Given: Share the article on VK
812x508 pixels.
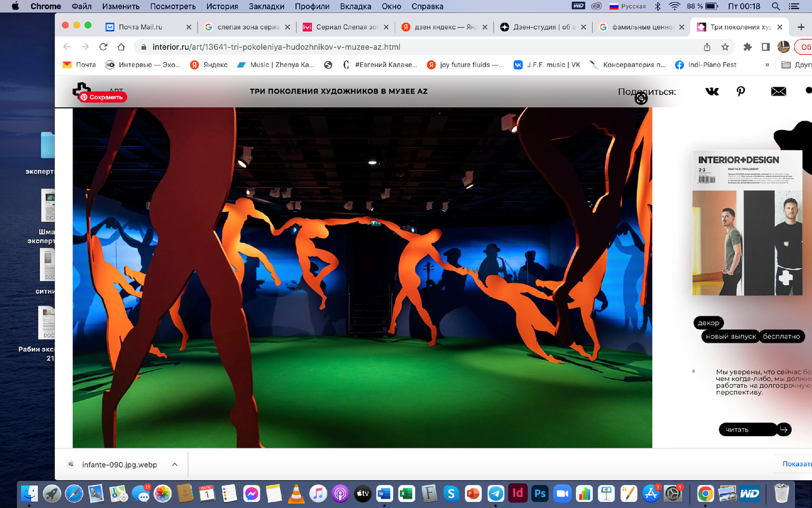Looking at the screenshot, I should 713,91.
